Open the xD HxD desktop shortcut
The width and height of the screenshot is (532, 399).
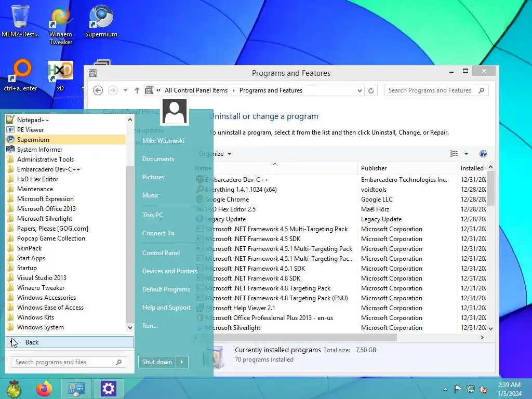pyautogui.click(x=60, y=75)
